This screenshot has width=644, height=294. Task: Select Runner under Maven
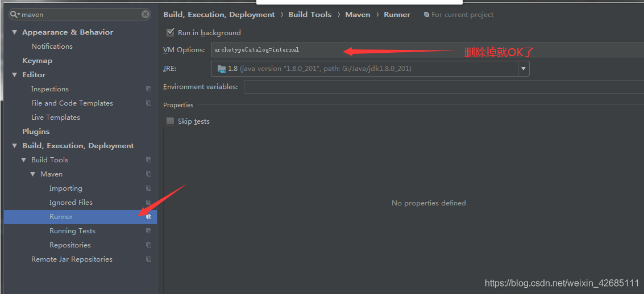click(x=81, y=217)
